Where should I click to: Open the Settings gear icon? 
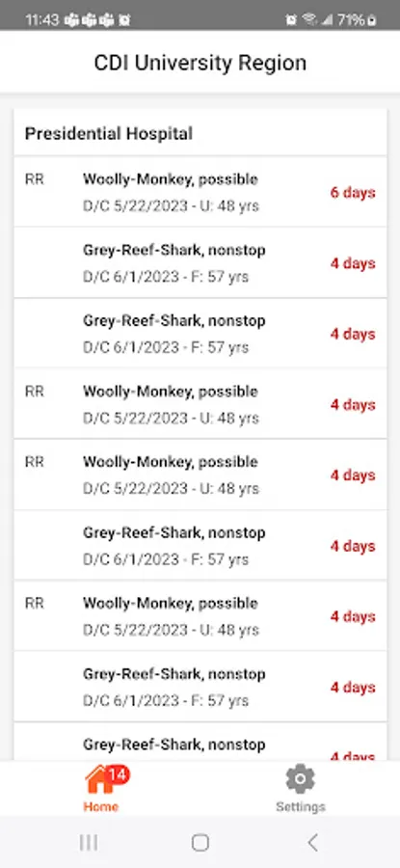tap(301, 779)
